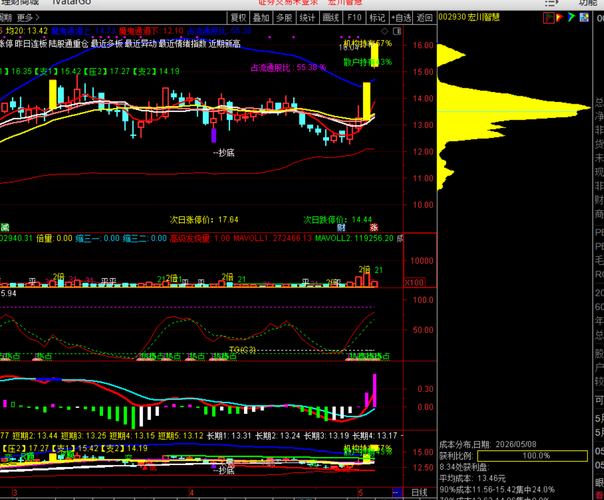Click the blue scroll button beside 日线

pyautogui.click(x=397, y=492)
